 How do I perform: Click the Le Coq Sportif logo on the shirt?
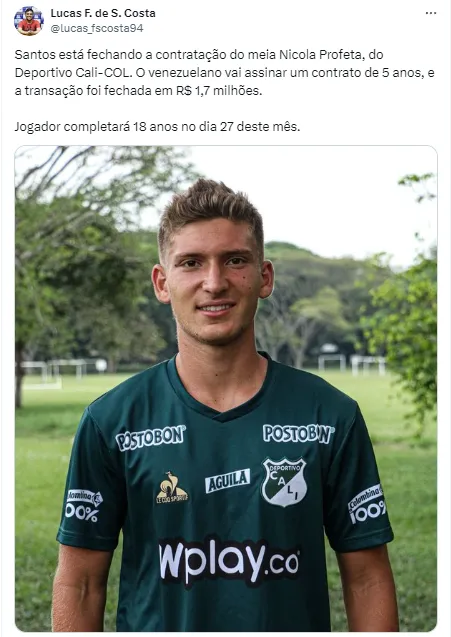pyautogui.click(x=172, y=488)
